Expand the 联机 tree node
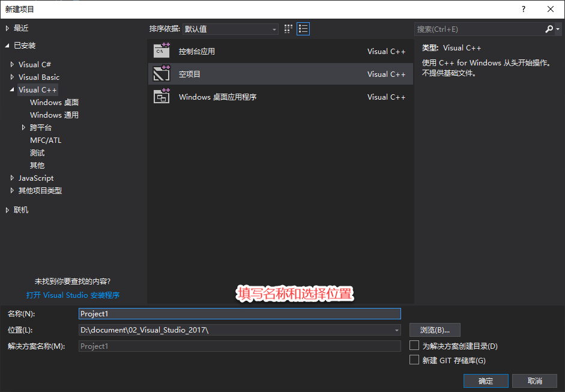Viewport: 565px width, 392px height. click(x=7, y=210)
